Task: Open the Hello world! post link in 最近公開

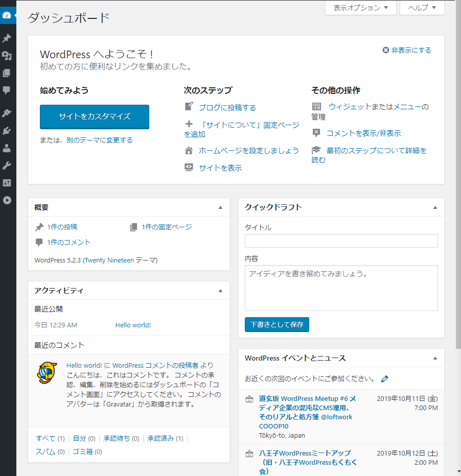Action: (133, 325)
